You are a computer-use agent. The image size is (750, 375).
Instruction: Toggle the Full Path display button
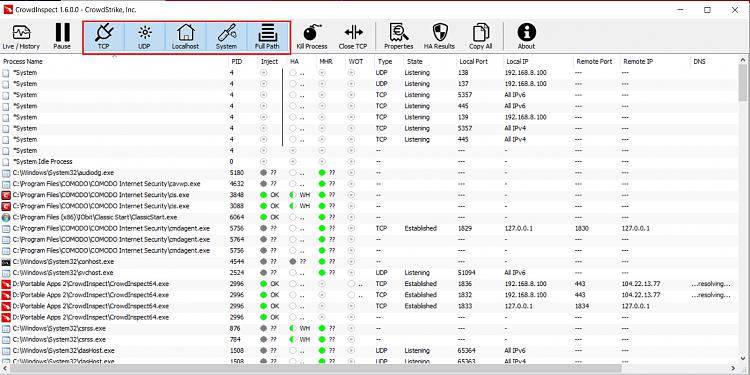click(267, 37)
